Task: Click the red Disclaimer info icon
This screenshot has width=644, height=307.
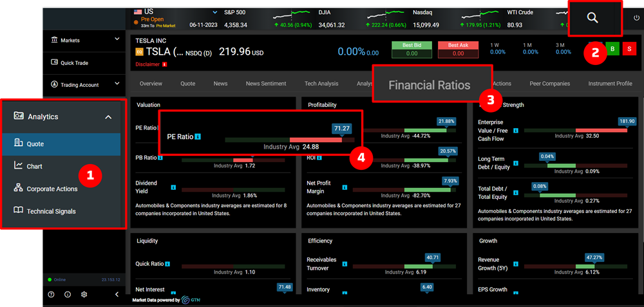Action: [x=165, y=64]
